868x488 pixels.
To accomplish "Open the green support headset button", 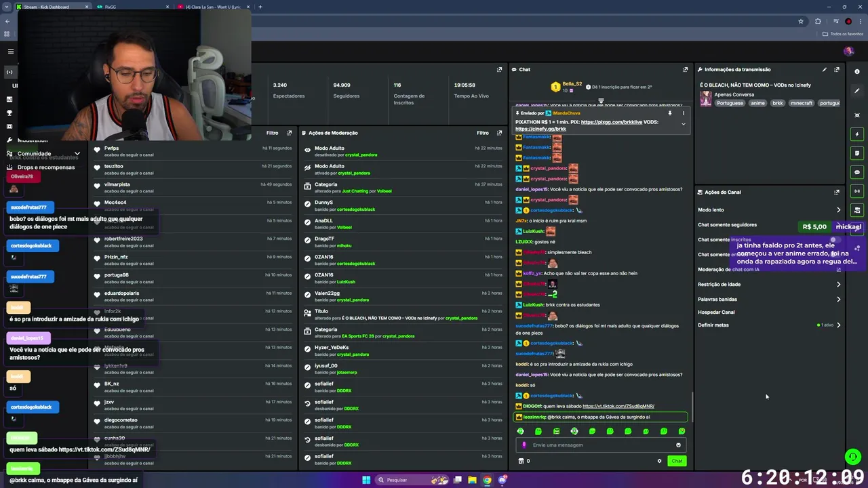I will point(853,457).
